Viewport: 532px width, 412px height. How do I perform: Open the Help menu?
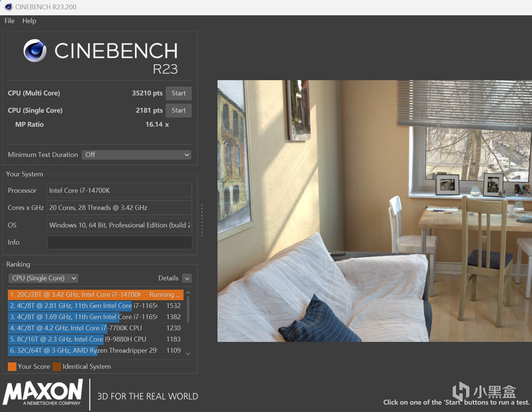[x=29, y=21]
